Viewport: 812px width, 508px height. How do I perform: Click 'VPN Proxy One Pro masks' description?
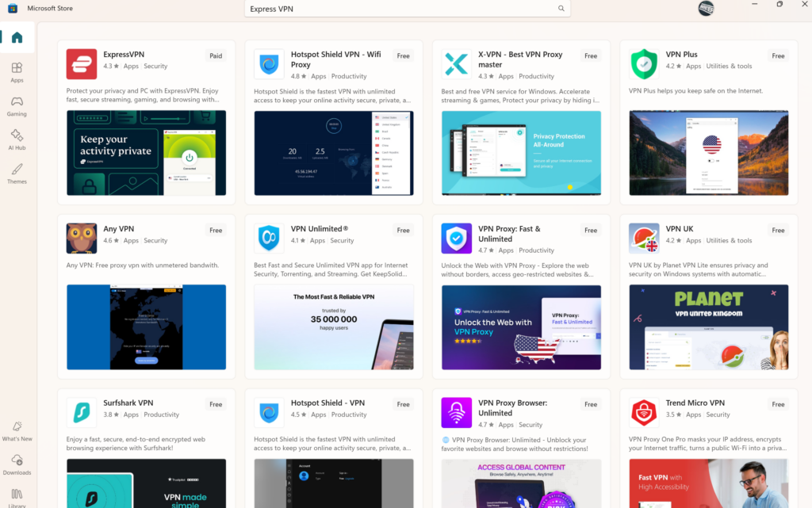point(707,444)
